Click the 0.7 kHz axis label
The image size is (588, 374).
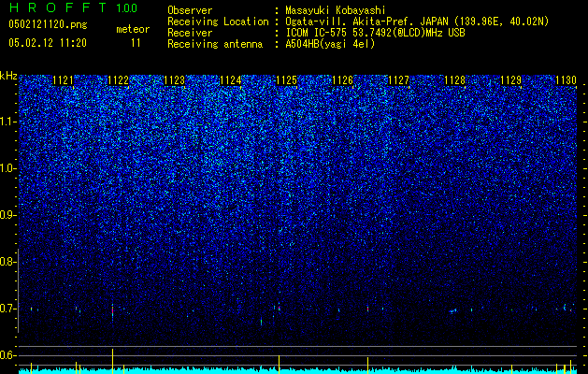[x=7, y=309]
